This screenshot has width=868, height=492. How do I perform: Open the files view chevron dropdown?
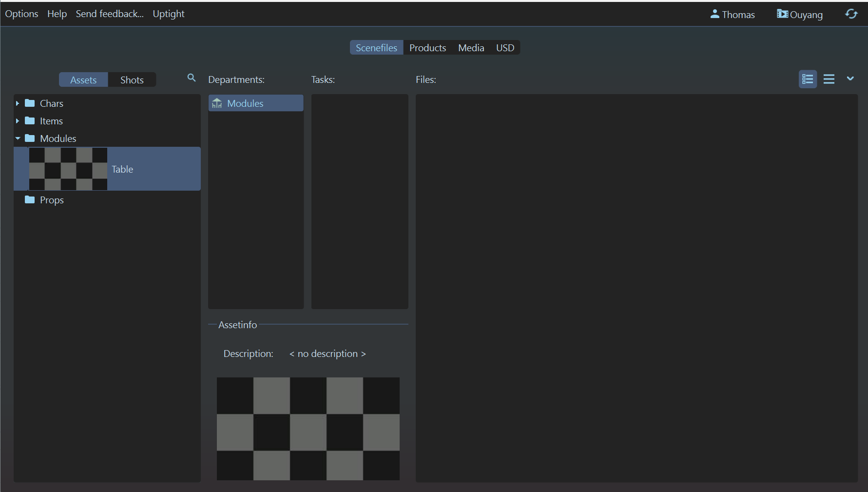850,79
